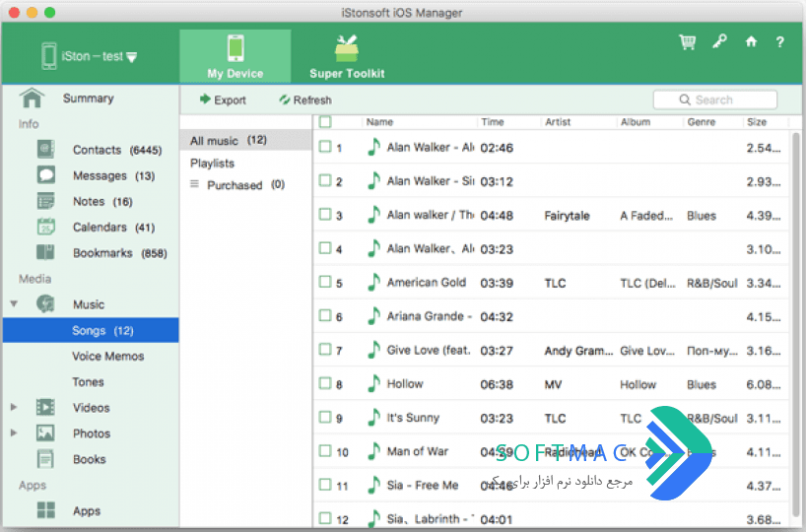The width and height of the screenshot is (806, 532).
Task: Open the shopping cart icon
Action: tap(687, 42)
